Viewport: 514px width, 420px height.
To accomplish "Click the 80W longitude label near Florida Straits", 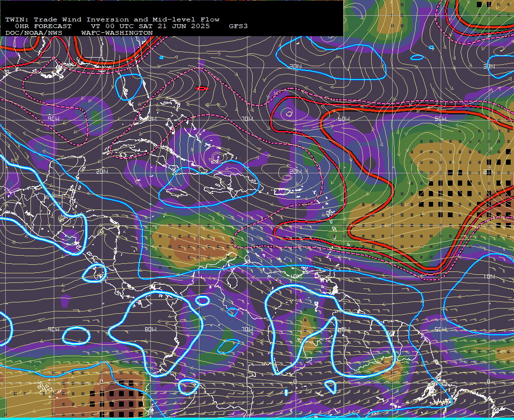I will (x=150, y=119).
